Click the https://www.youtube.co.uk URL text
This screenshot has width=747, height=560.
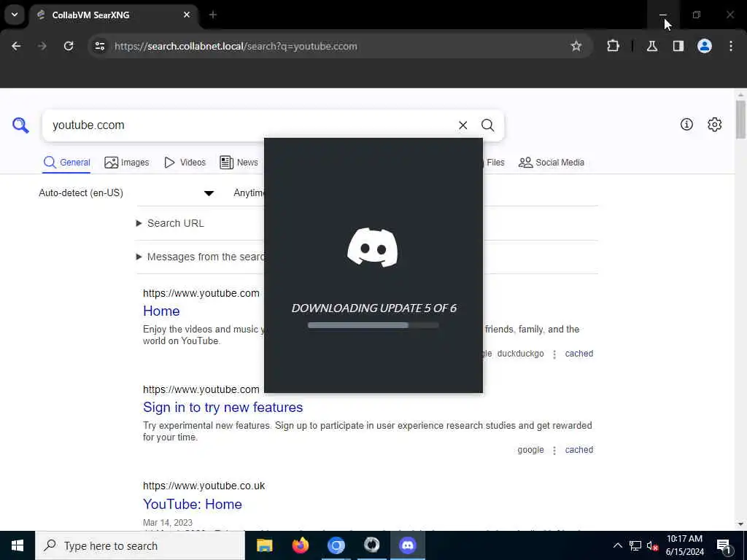tap(204, 486)
